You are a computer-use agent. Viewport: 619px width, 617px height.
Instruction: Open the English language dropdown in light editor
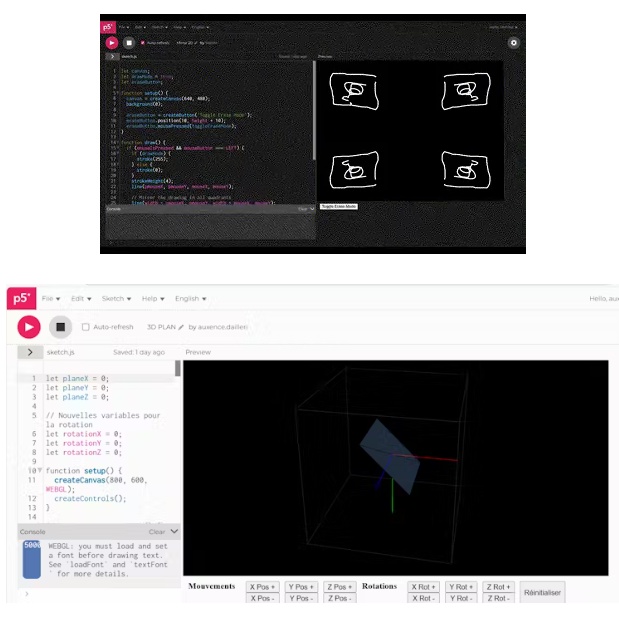pos(191,299)
